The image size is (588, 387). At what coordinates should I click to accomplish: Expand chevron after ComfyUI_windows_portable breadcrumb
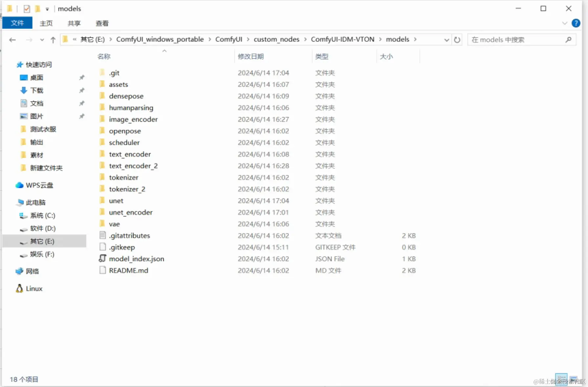coord(210,39)
